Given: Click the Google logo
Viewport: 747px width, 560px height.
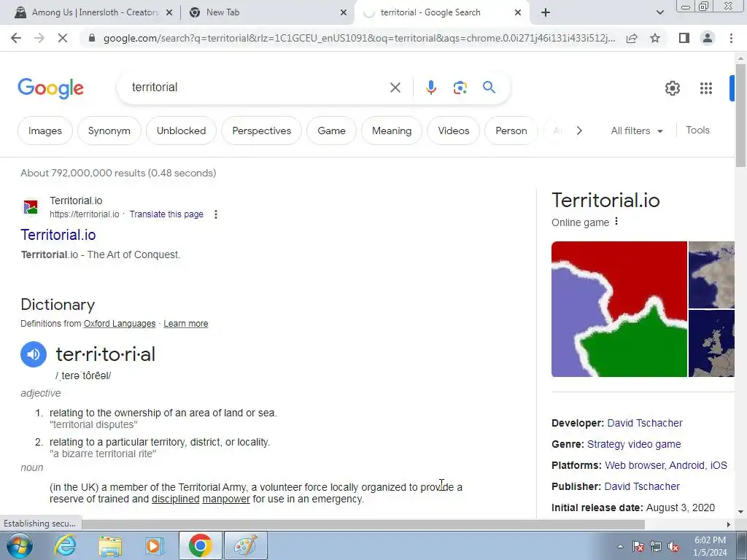Looking at the screenshot, I should click(x=50, y=88).
